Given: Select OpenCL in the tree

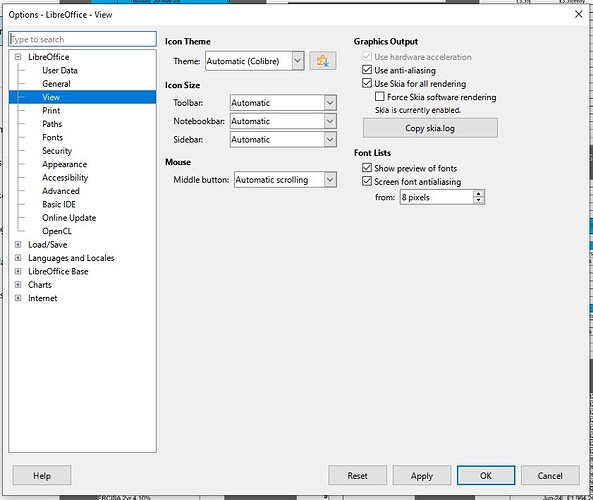Looking at the screenshot, I should tap(57, 231).
